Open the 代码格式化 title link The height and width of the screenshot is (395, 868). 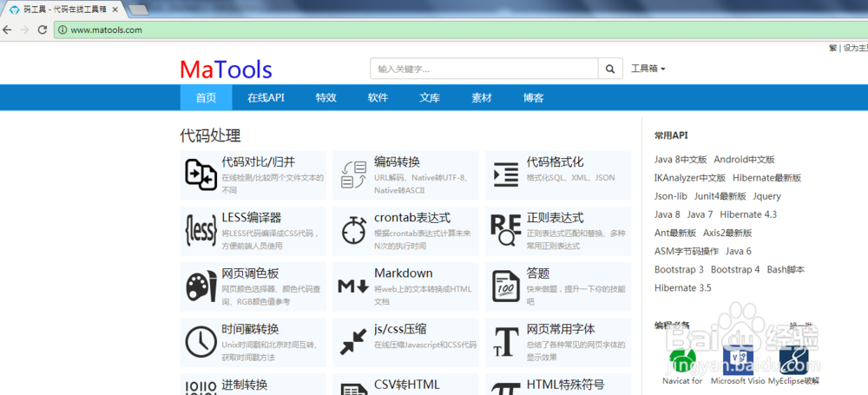pyautogui.click(x=555, y=161)
